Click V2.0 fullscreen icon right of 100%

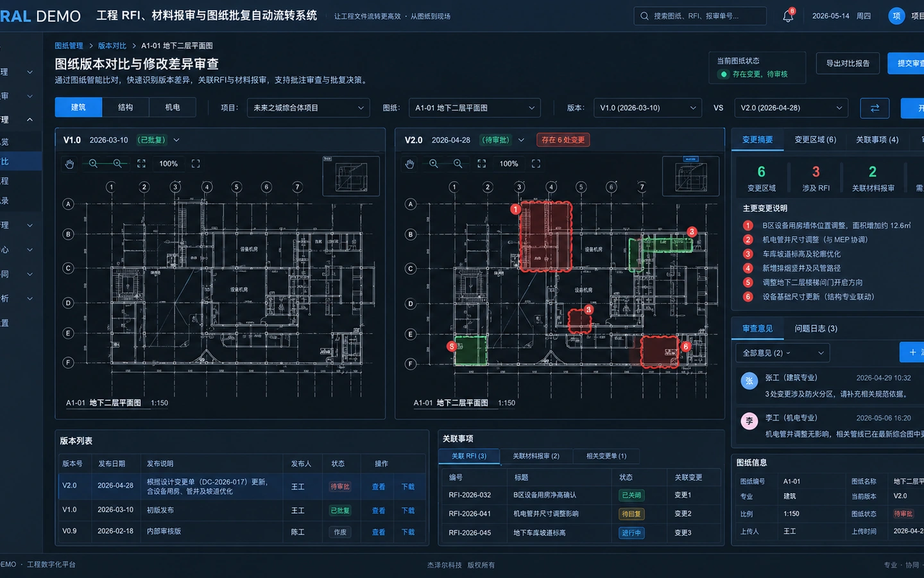click(x=536, y=164)
